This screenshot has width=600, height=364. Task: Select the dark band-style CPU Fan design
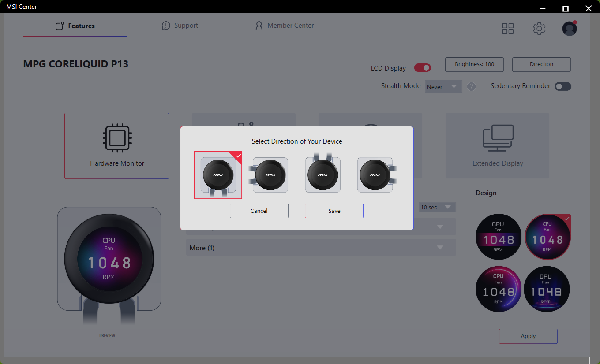[499, 238]
